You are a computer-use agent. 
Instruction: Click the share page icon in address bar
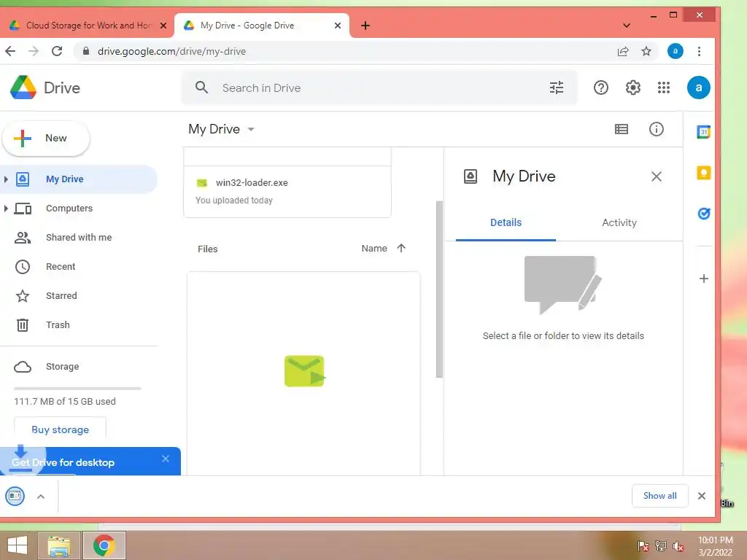click(623, 52)
